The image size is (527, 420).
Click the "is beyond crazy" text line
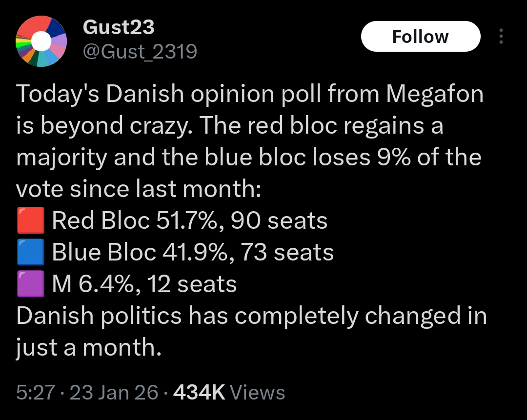pyautogui.click(x=229, y=126)
